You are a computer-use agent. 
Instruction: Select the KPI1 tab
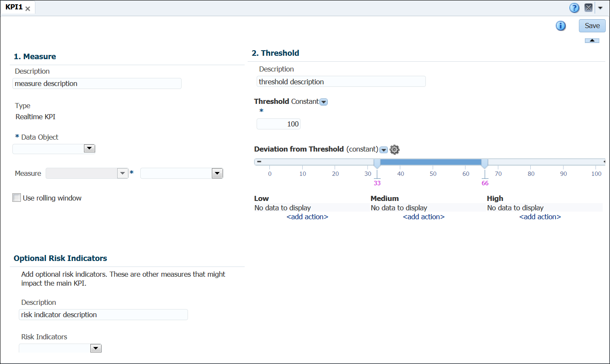coord(14,7)
